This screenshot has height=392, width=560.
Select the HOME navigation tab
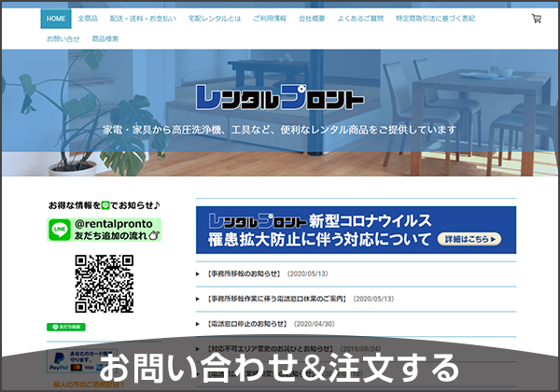pos(56,19)
